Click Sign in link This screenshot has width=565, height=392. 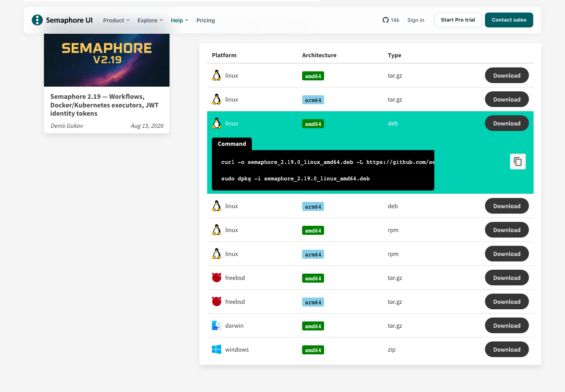pyautogui.click(x=416, y=20)
